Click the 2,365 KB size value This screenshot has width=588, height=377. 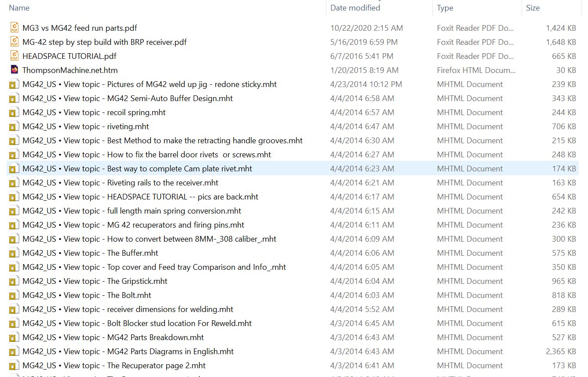[561, 352]
